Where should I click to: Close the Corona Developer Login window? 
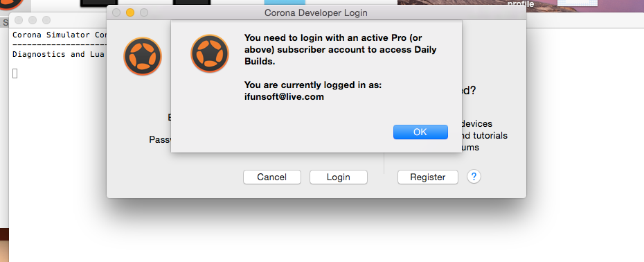[x=116, y=12]
